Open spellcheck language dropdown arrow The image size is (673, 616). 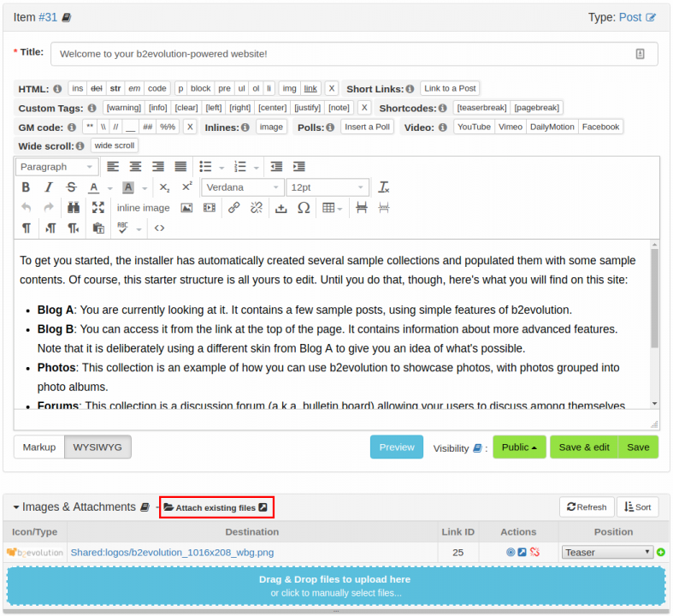[x=139, y=229]
